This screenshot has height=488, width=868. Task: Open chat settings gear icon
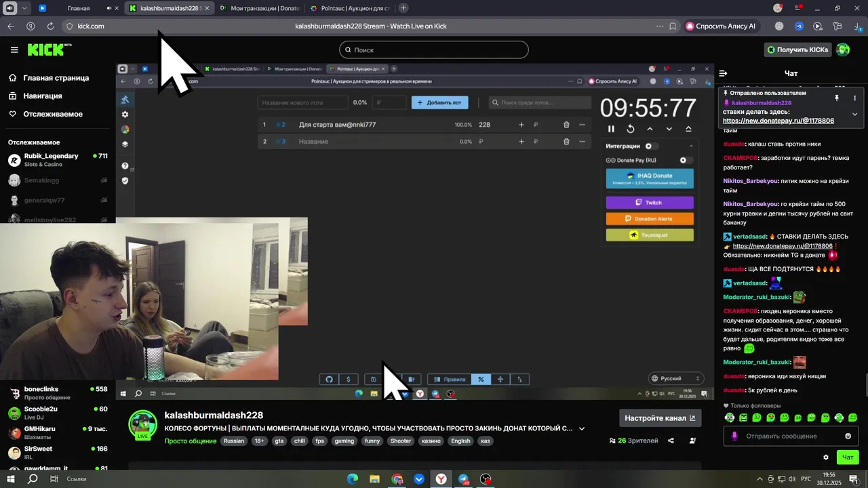pos(825,457)
